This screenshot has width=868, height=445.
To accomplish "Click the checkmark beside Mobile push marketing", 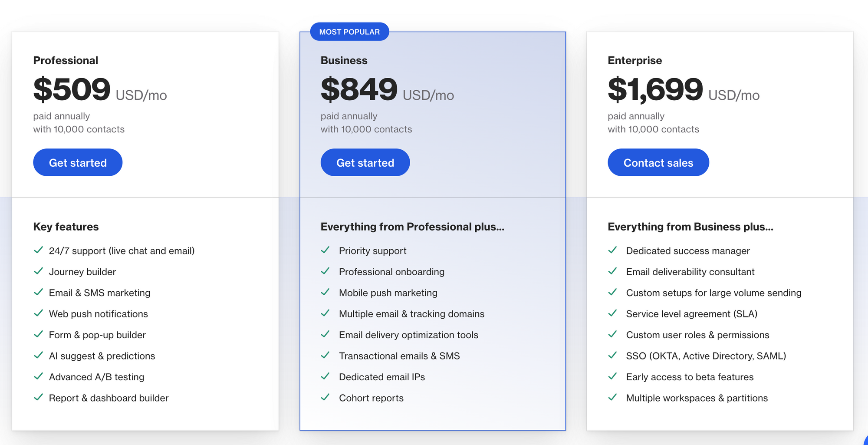I will (x=325, y=293).
